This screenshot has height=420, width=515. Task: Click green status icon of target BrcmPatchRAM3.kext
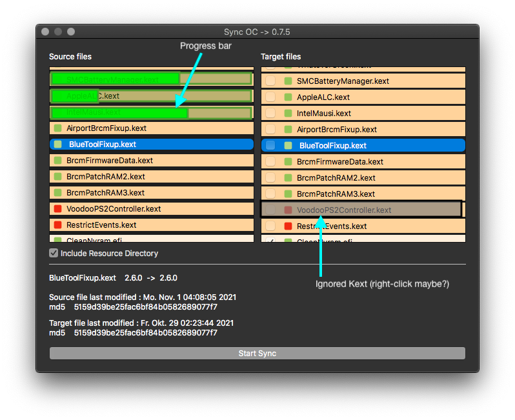(288, 194)
